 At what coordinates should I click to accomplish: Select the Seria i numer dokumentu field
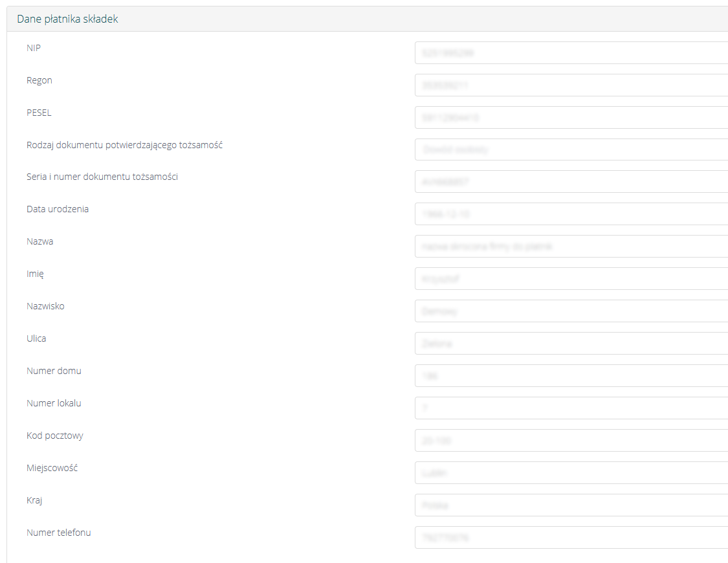tap(571, 182)
